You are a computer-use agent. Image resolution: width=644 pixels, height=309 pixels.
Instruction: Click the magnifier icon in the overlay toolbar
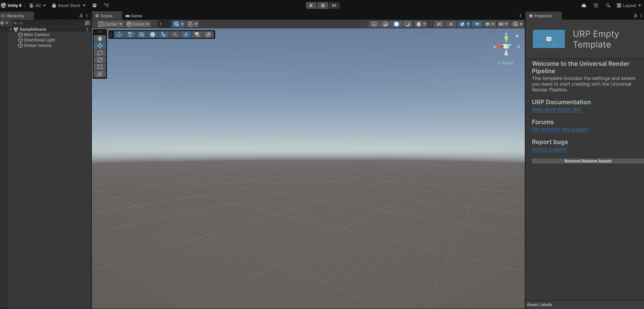175,35
